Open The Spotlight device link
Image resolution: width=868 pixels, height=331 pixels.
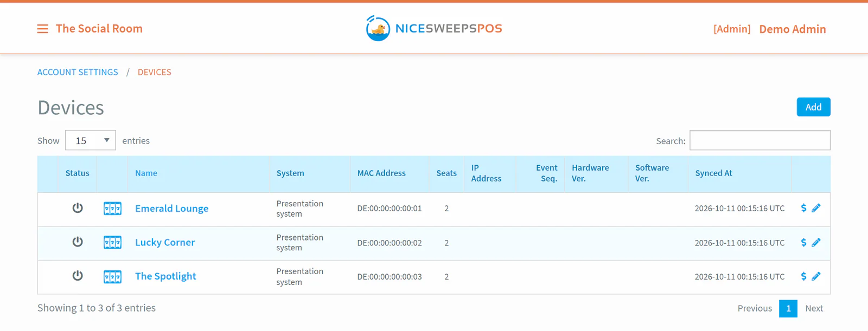(165, 276)
